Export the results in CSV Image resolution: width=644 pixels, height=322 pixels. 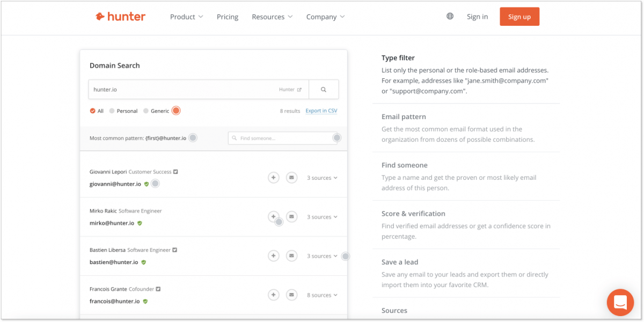321,111
